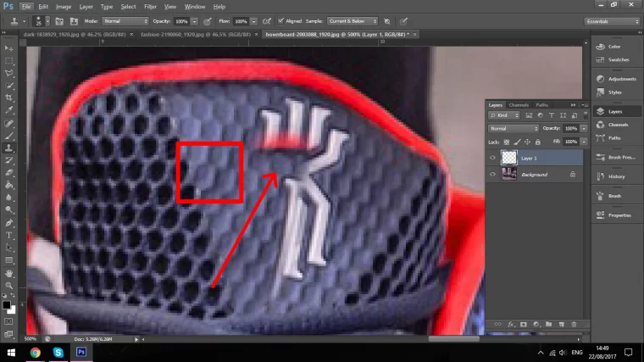
Task: Click Create new adjustment layer icon
Action: (x=536, y=324)
